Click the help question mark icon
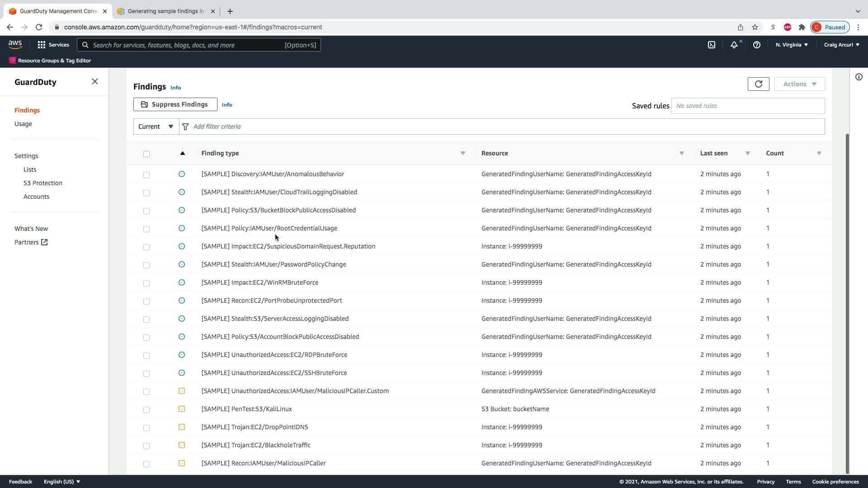This screenshot has height=488, width=868. tap(756, 45)
